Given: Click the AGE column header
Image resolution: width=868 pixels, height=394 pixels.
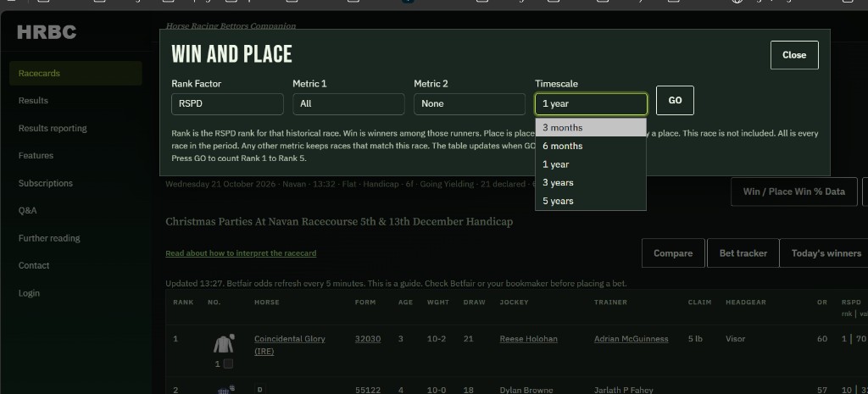Looking at the screenshot, I should click(x=405, y=302).
